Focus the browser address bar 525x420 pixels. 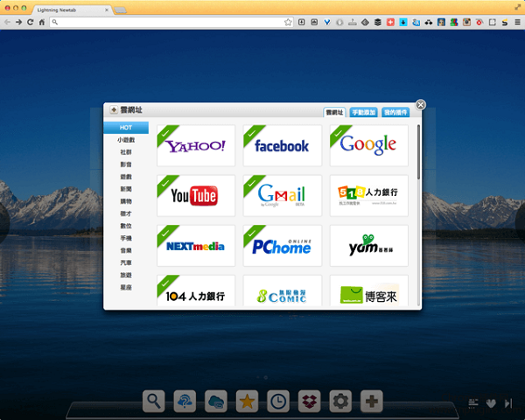point(171,22)
